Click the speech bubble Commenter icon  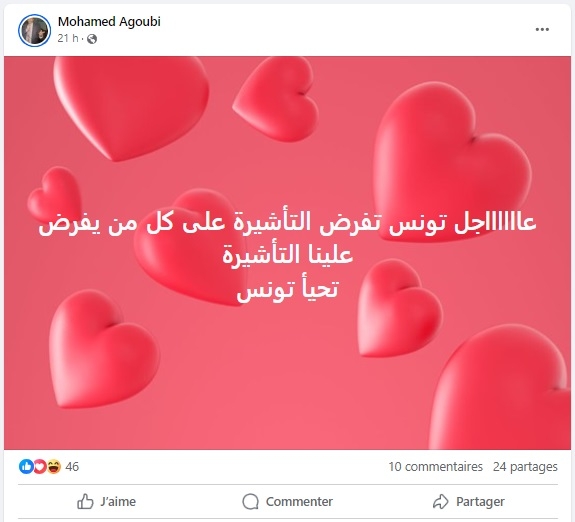[250, 501]
